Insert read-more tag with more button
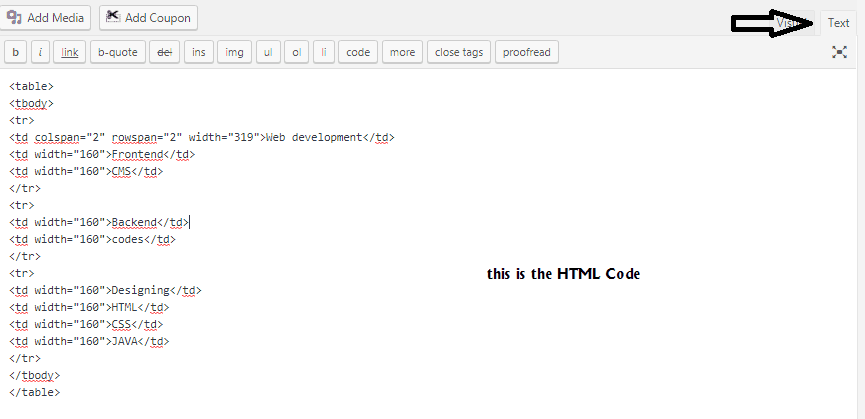The image size is (865, 419). (402, 52)
